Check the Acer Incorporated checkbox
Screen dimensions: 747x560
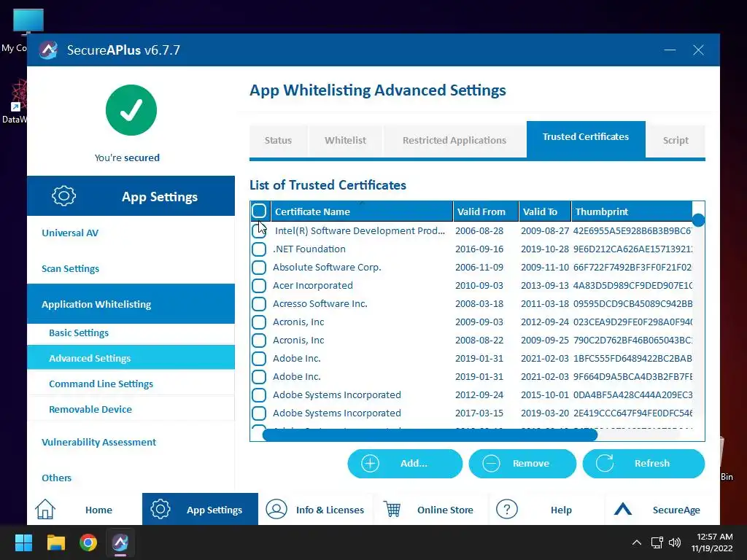coord(259,286)
